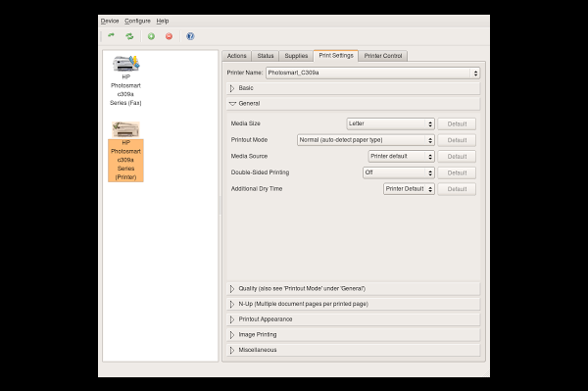This screenshot has height=391, width=588.
Task: Open the Media Source dropdown
Action: click(401, 157)
